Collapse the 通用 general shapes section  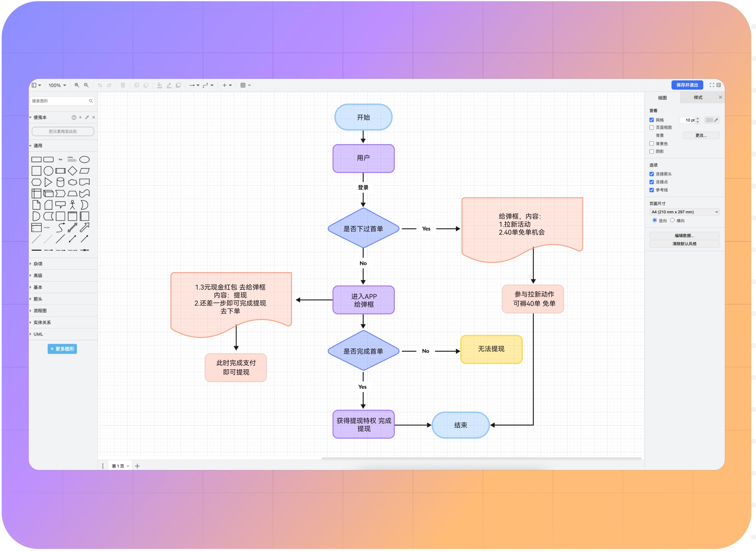coord(63,146)
